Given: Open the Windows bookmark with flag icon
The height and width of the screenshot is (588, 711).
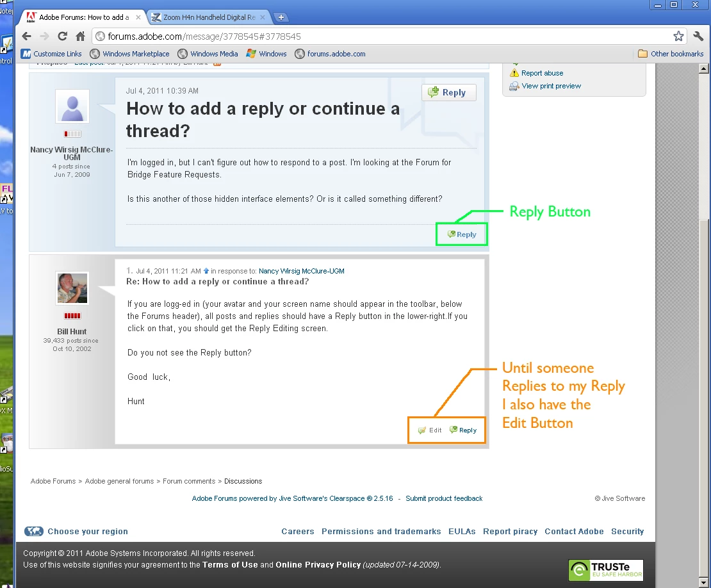Looking at the screenshot, I should (x=266, y=54).
